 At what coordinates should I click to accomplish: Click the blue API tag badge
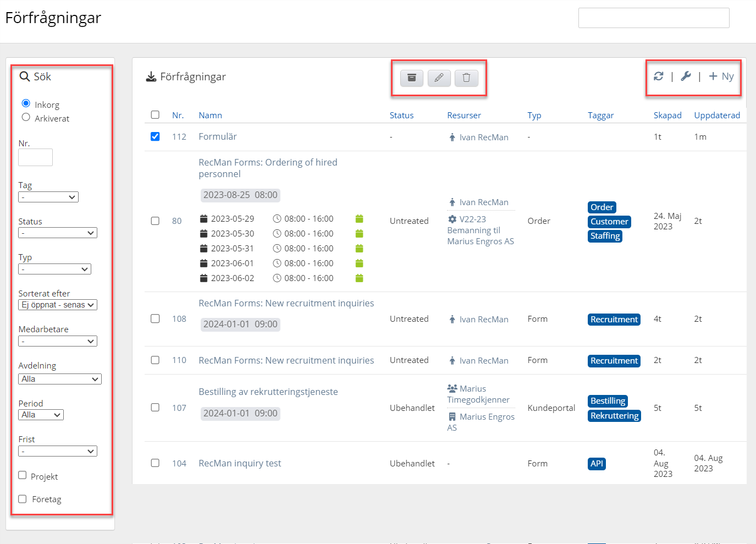tap(597, 464)
